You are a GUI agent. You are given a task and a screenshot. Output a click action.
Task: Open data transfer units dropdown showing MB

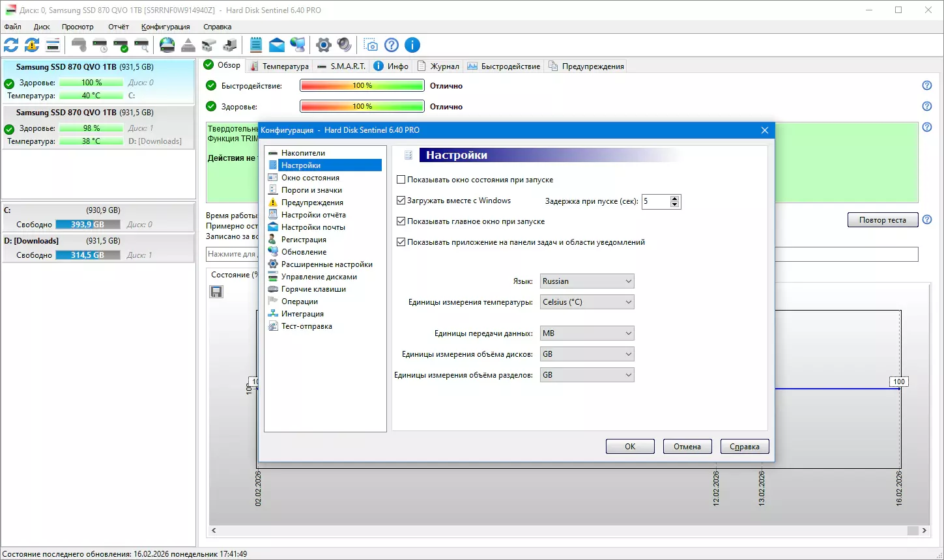[x=586, y=333]
